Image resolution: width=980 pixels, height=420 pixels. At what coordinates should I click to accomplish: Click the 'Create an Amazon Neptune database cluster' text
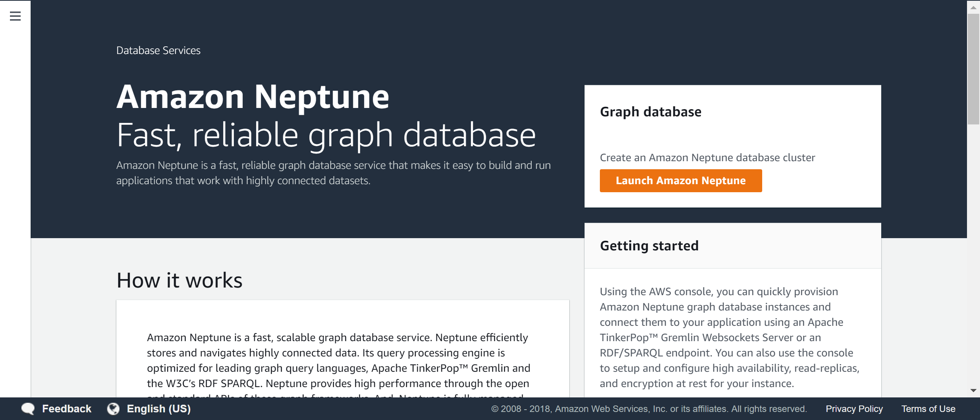(708, 157)
